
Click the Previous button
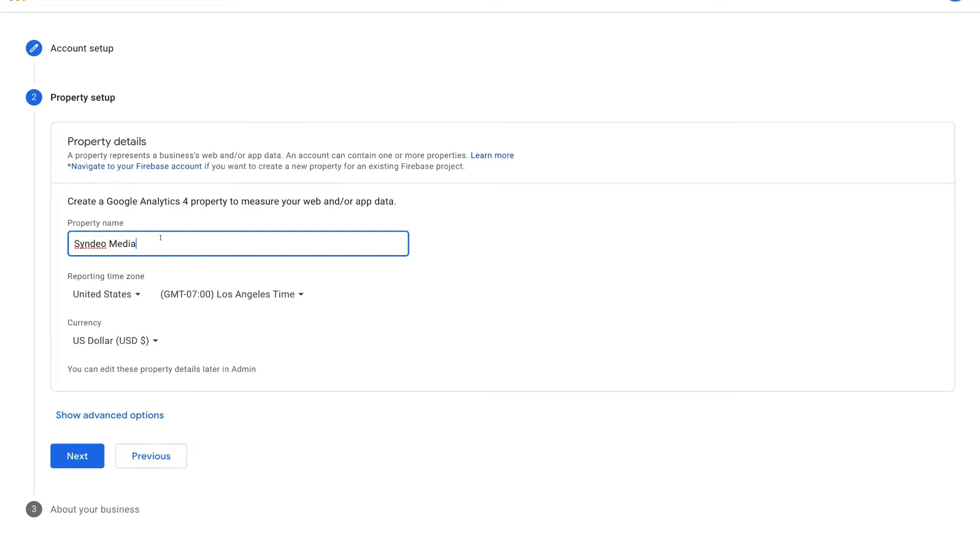[151, 456]
